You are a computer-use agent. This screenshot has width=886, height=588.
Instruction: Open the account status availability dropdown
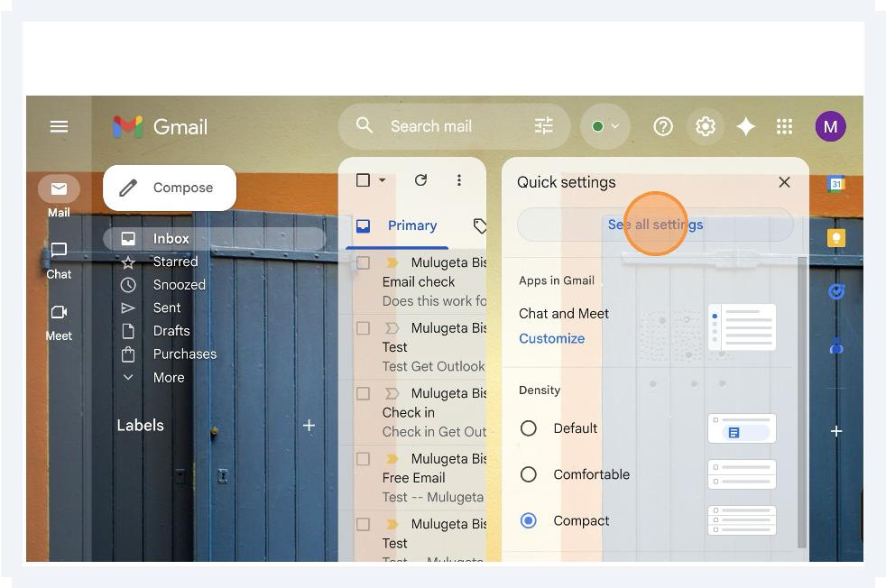click(x=605, y=126)
